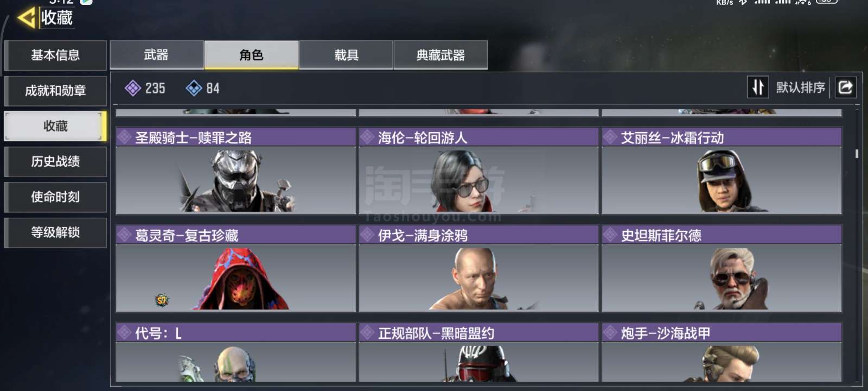Go to 历史战绩 page
This screenshot has width=868, height=391.
pos(55,161)
